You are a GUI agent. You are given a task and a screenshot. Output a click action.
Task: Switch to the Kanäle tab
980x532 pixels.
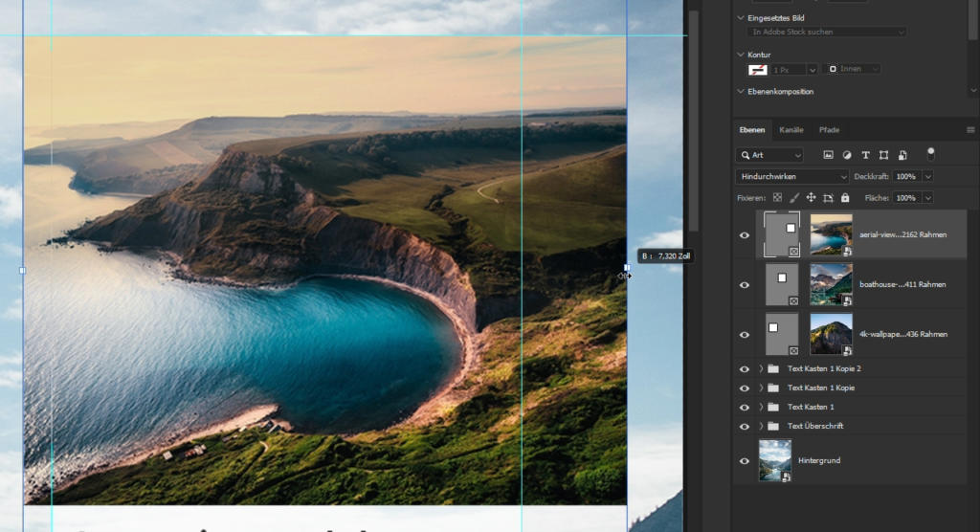791,130
